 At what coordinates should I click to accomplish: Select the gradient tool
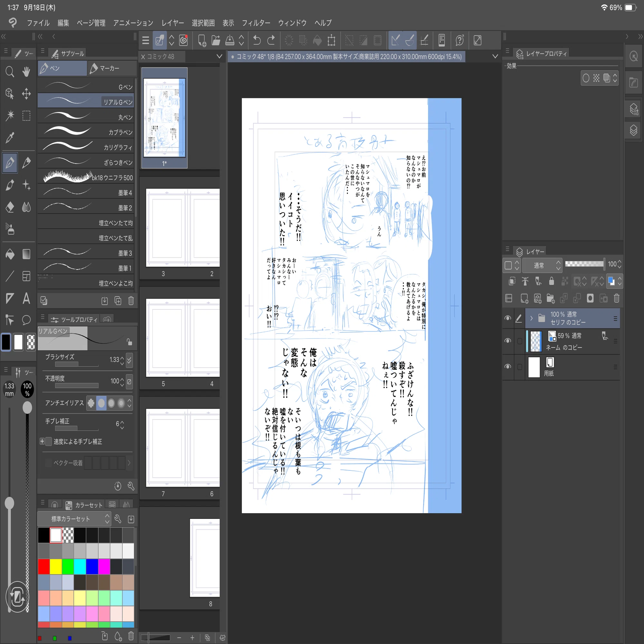[x=26, y=254]
